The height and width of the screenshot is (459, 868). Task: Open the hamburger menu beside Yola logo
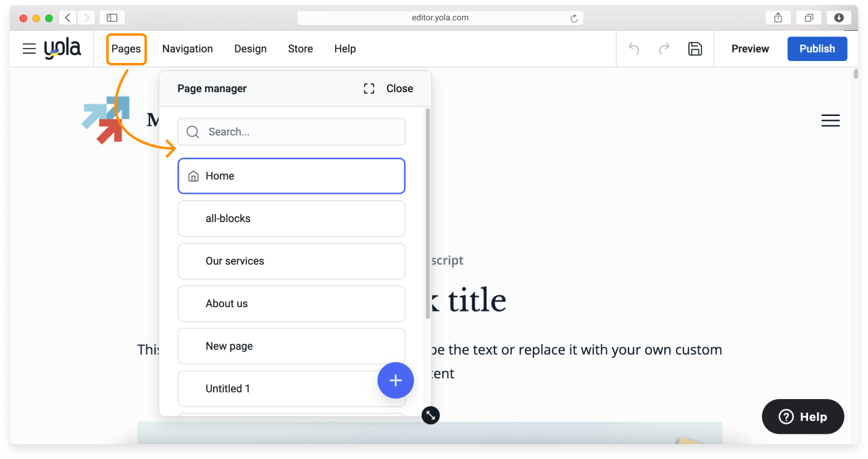click(x=29, y=49)
